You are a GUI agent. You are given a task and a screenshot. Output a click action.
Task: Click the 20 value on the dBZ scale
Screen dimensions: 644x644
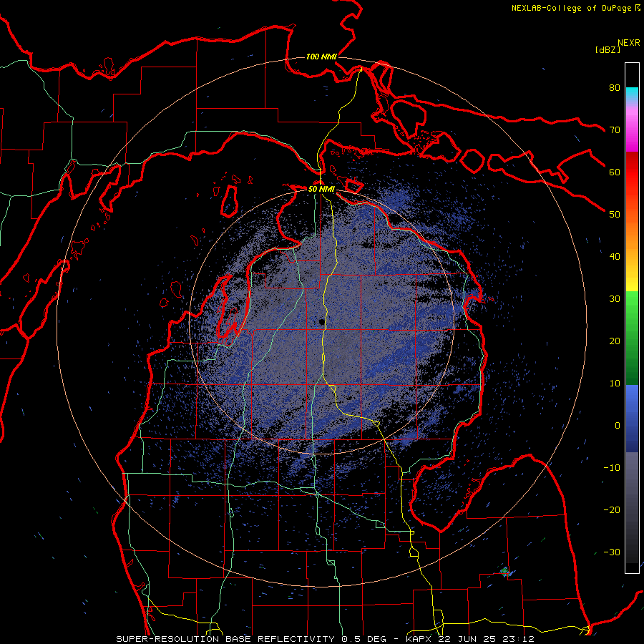coord(615,341)
